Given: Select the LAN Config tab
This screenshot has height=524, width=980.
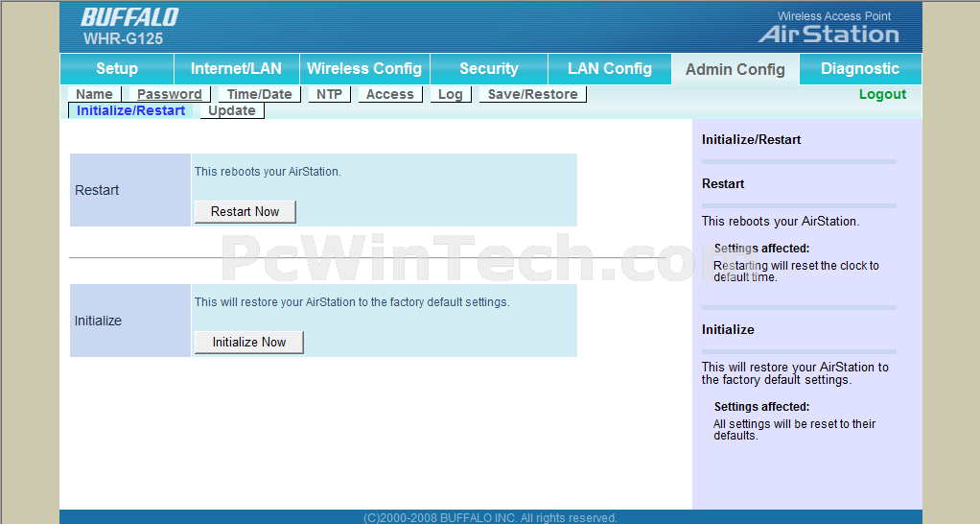Looking at the screenshot, I should pos(609,69).
